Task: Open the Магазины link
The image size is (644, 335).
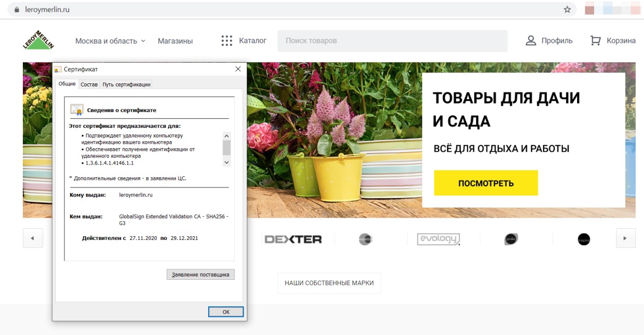Action: tap(175, 41)
